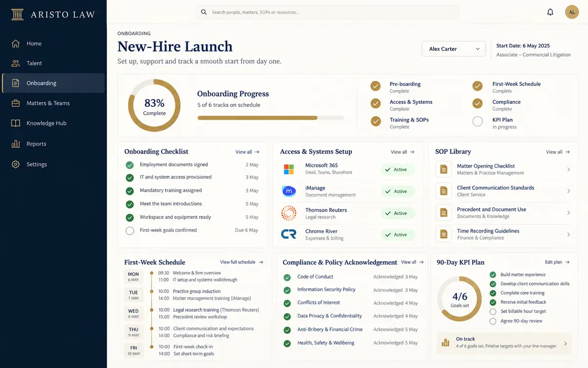Click the 83% Complete progress ring
Screen dimensions: 588x368
[154, 106]
